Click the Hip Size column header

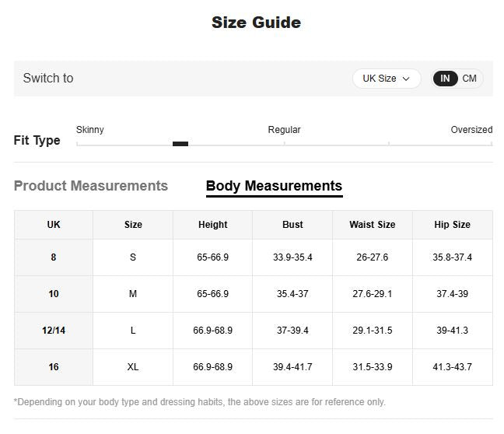coord(452,225)
